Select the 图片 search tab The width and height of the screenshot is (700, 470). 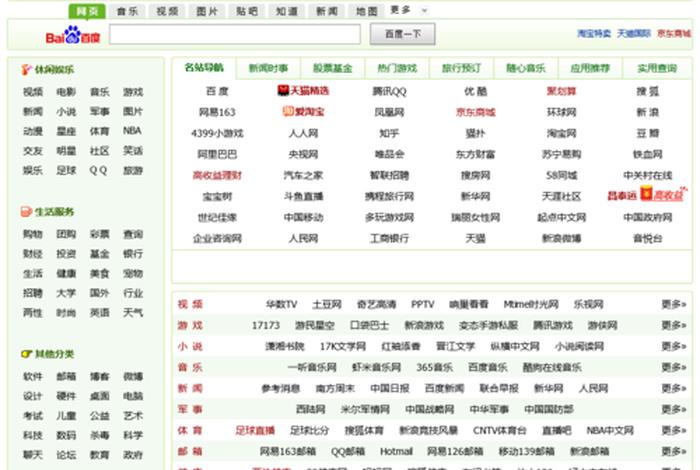point(207,12)
